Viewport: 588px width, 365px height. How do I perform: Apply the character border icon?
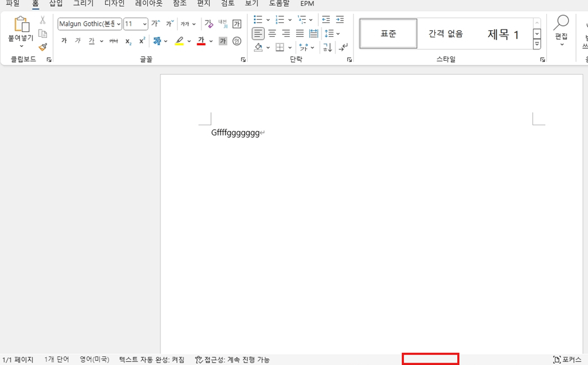(x=237, y=24)
